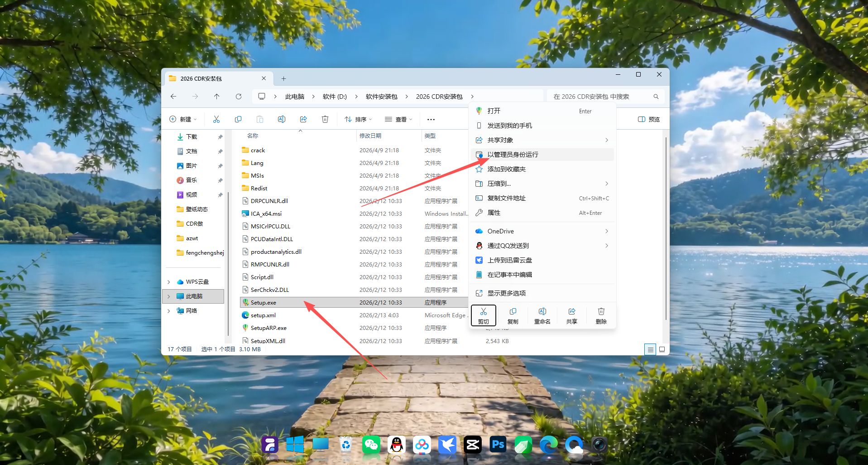The image size is (868, 465).
Task: Open the Recycle Bin icon in the dock
Action: (346, 445)
